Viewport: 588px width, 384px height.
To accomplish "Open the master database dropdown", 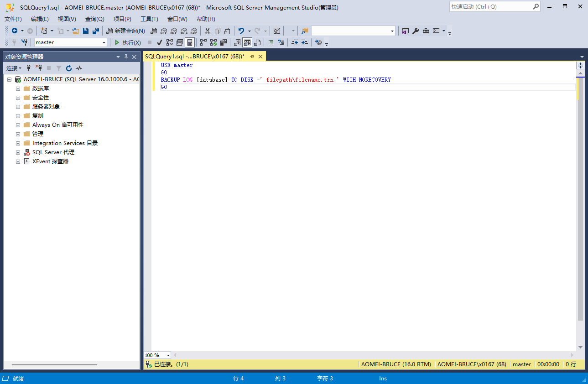I will (104, 42).
